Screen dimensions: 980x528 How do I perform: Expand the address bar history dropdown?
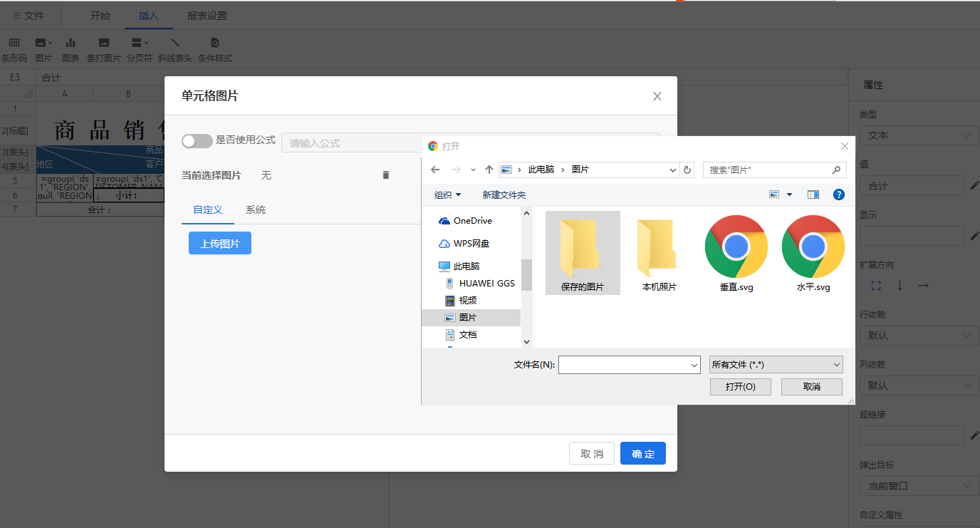(x=673, y=170)
